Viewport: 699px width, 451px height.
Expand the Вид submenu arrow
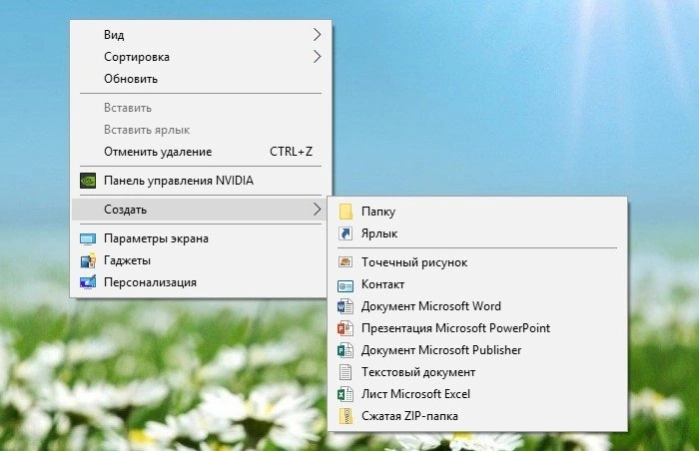(x=317, y=34)
